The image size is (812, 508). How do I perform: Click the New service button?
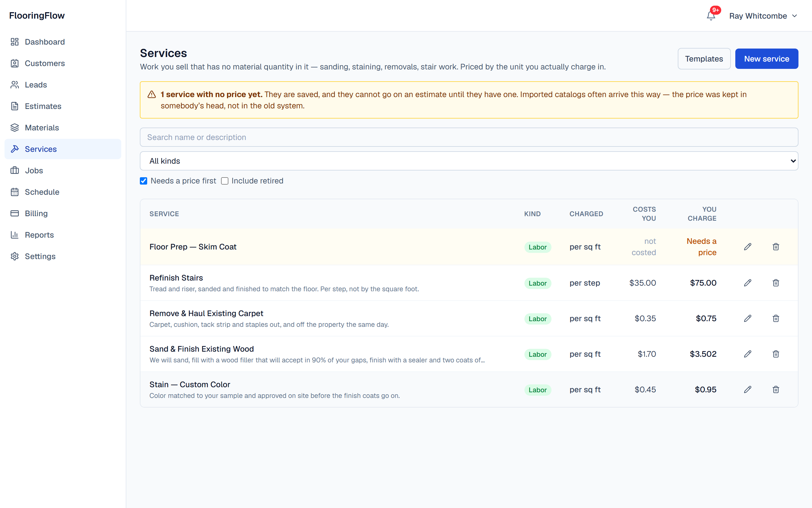pyautogui.click(x=766, y=59)
